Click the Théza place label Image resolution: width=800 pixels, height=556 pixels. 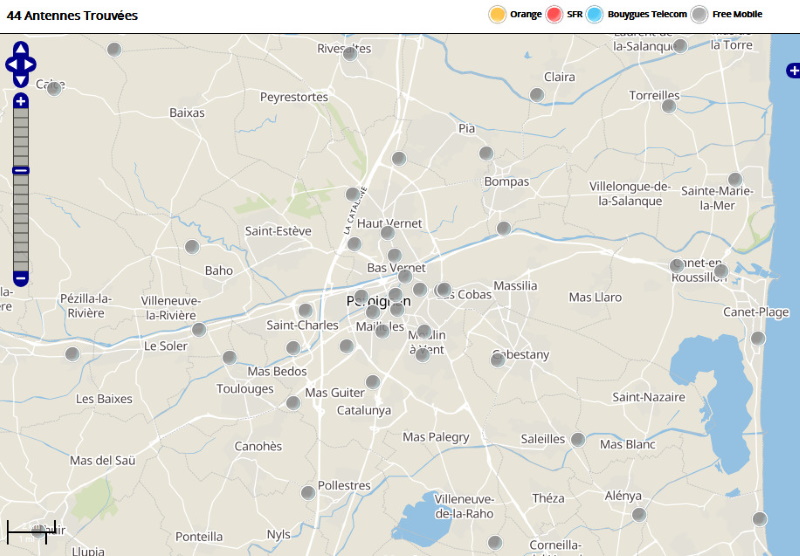[548, 498]
